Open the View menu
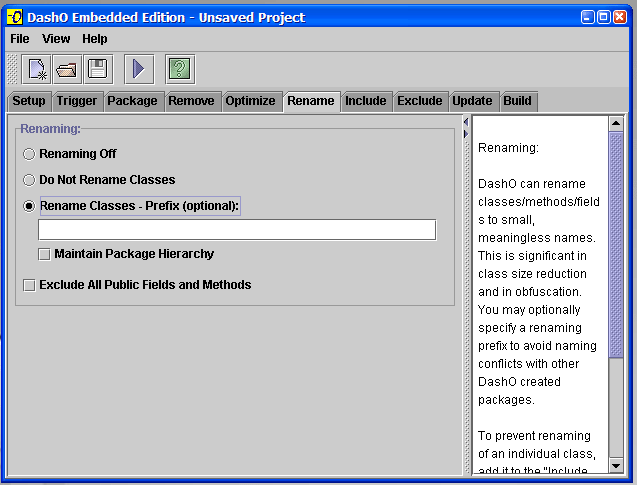The width and height of the screenshot is (637, 485). tap(56, 39)
